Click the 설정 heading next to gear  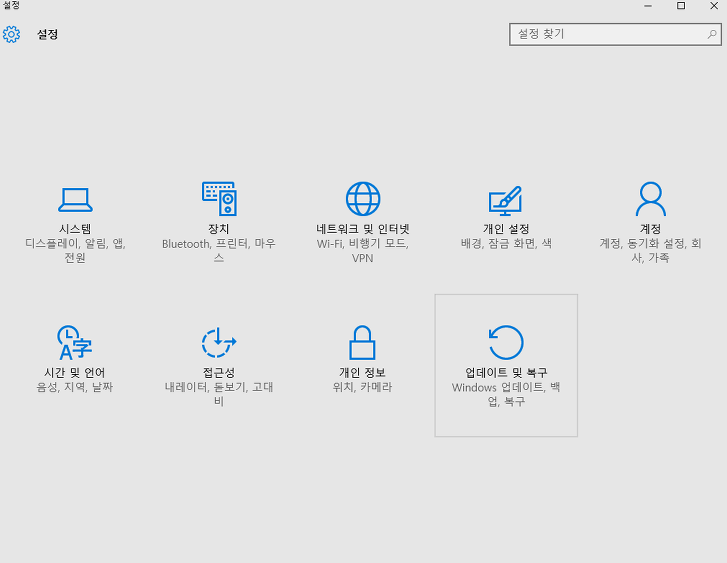point(47,34)
